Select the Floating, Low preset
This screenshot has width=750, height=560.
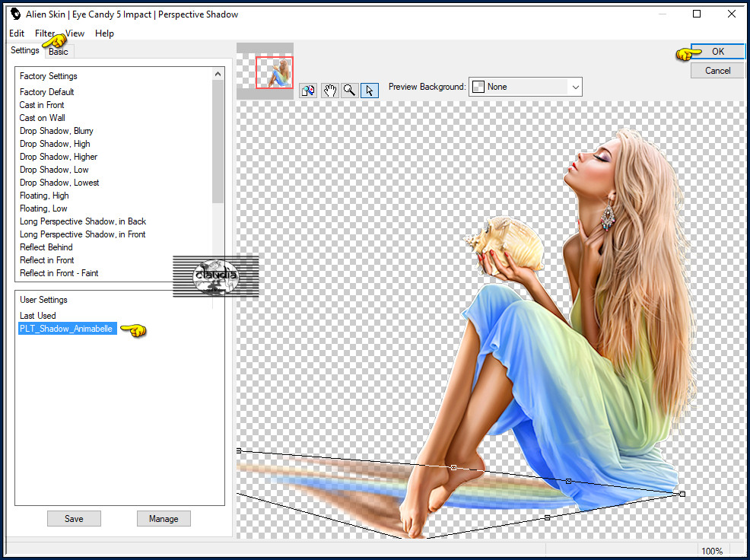point(43,208)
